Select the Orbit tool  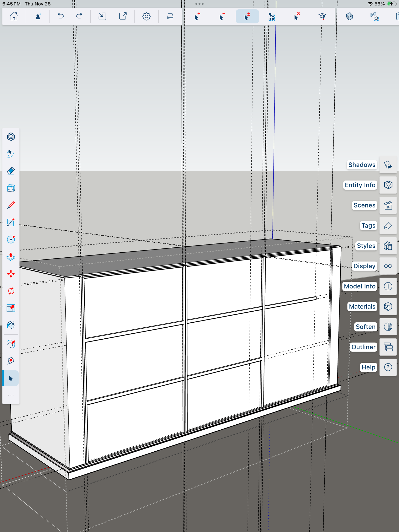pos(11,344)
